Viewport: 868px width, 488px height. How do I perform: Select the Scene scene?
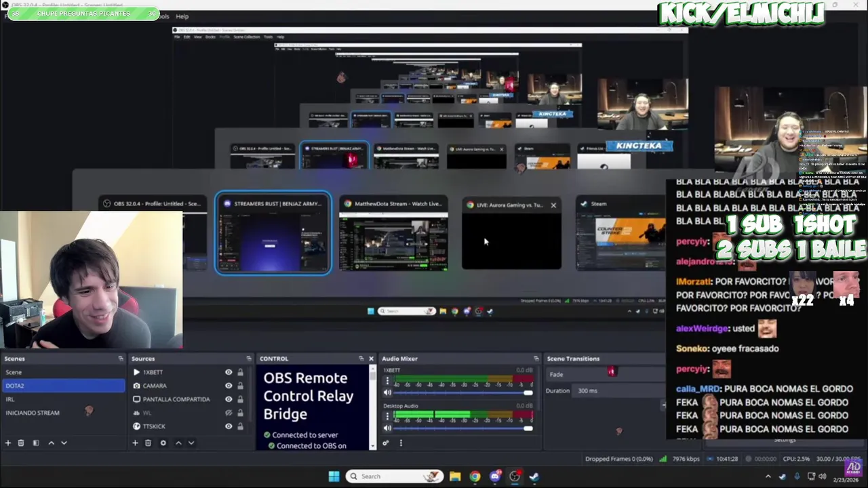[x=63, y=372]
